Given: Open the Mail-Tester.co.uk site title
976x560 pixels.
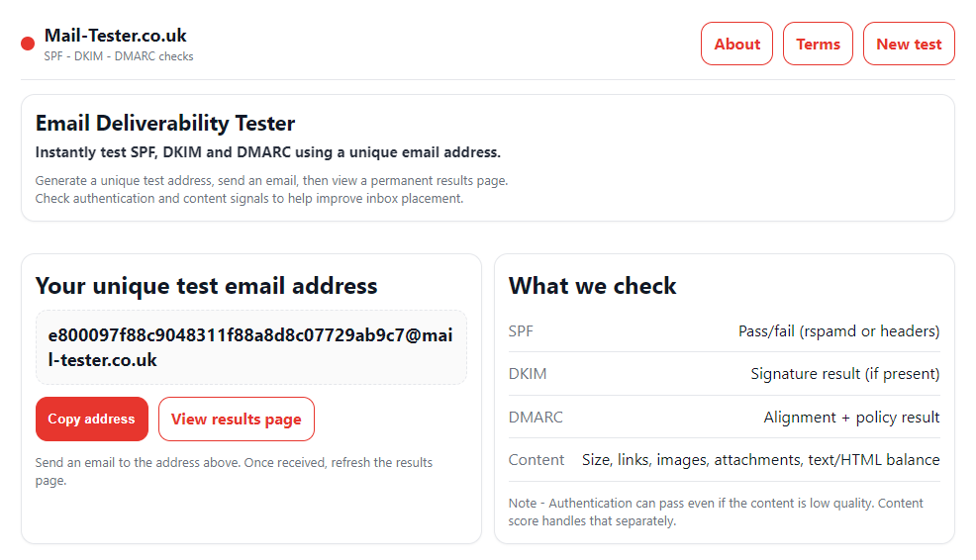Looking at the screenshot, I should [x=115, y=36].
